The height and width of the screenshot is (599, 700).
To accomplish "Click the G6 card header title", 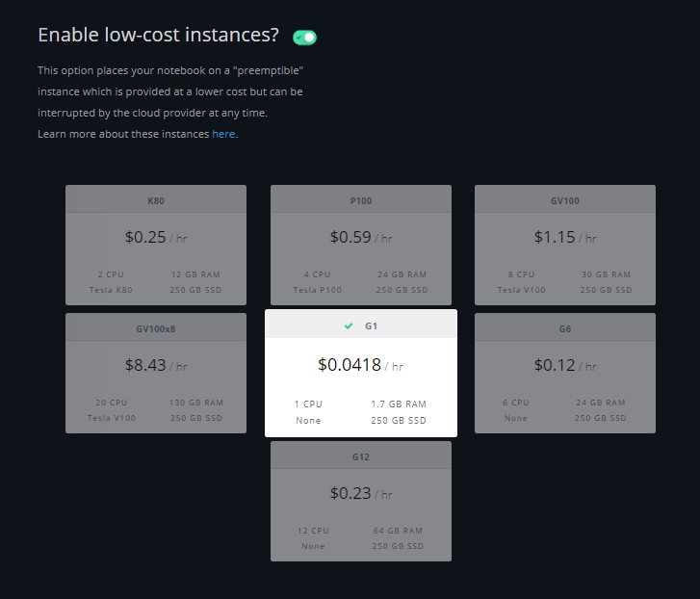I will 565,328.
